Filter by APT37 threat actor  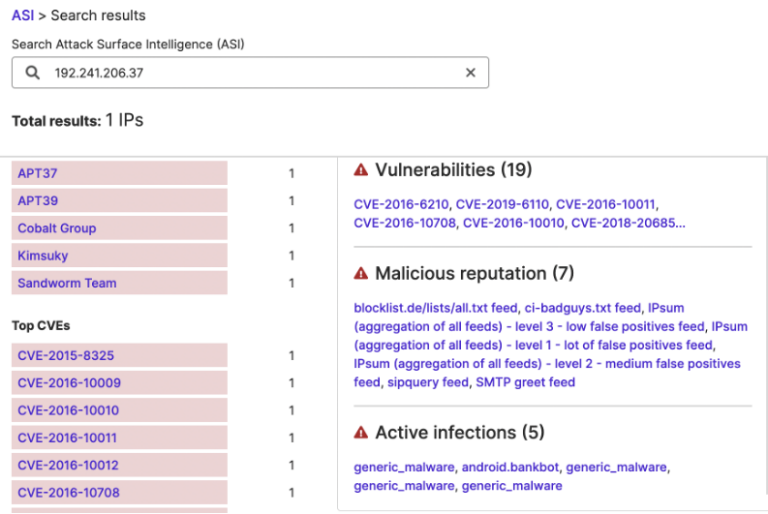[120, 173]
